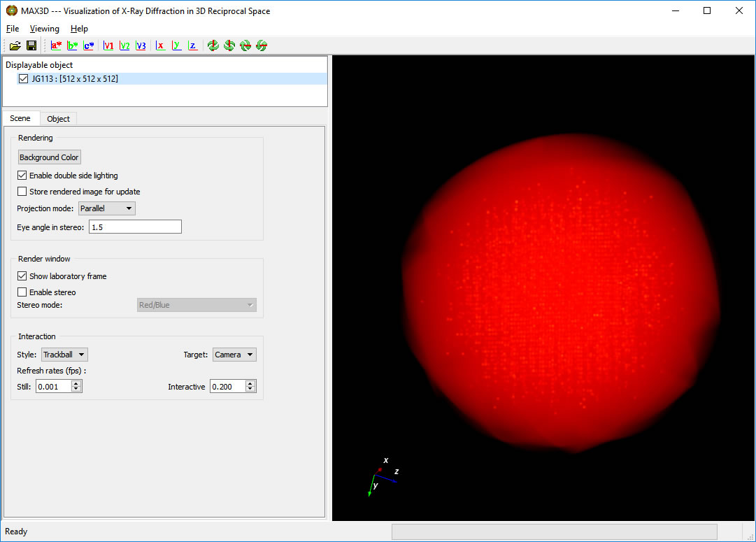Click the Background Color button
This screenshot has width=756, height=542.
(49, 157)
